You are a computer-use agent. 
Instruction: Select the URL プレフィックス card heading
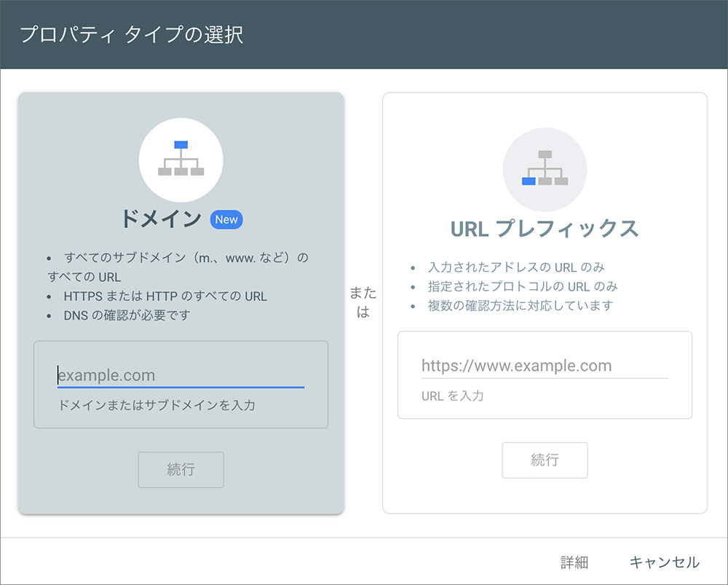[545, 227]
